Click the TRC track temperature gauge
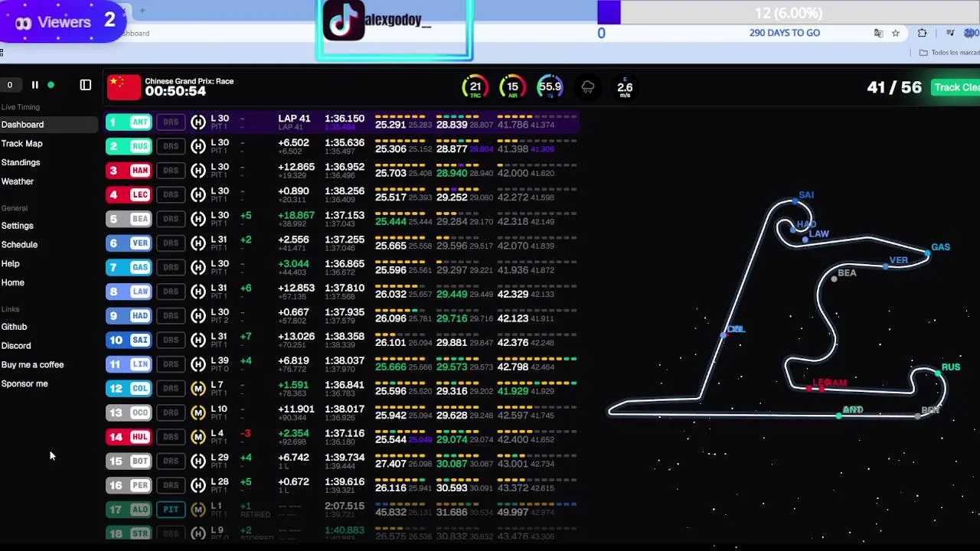This screenshot has width=980, height=551. click(475, 87)
